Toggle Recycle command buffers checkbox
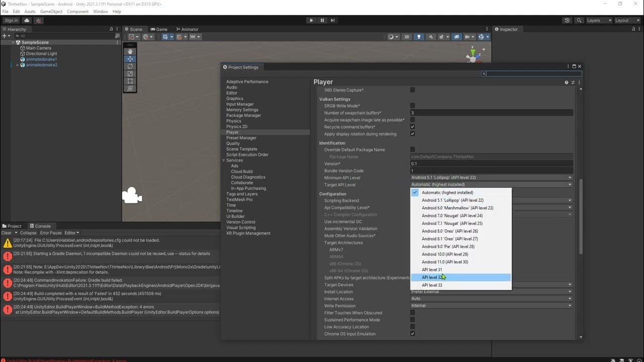 413,127
